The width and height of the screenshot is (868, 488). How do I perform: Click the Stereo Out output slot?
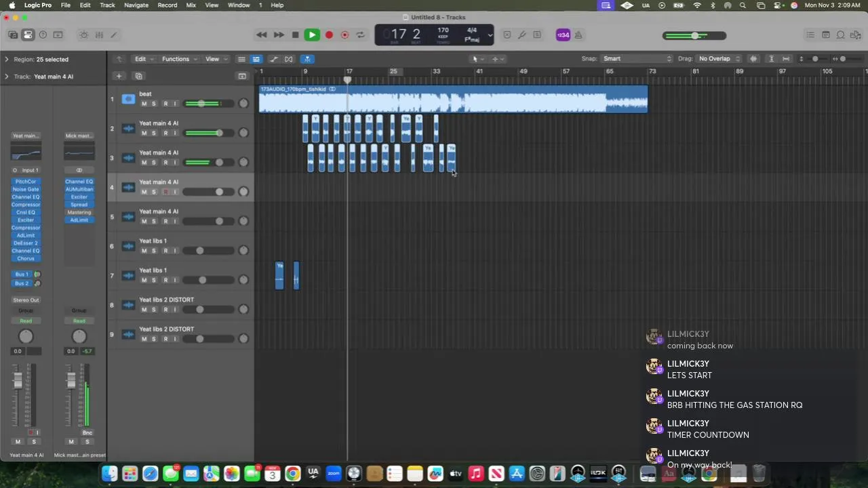(x=26, y=300)
